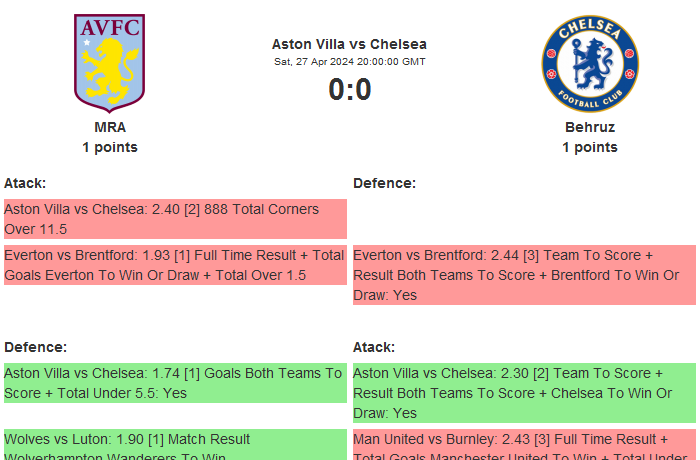
Task: Select the 0:0 match score
Action: coord(349,90)
